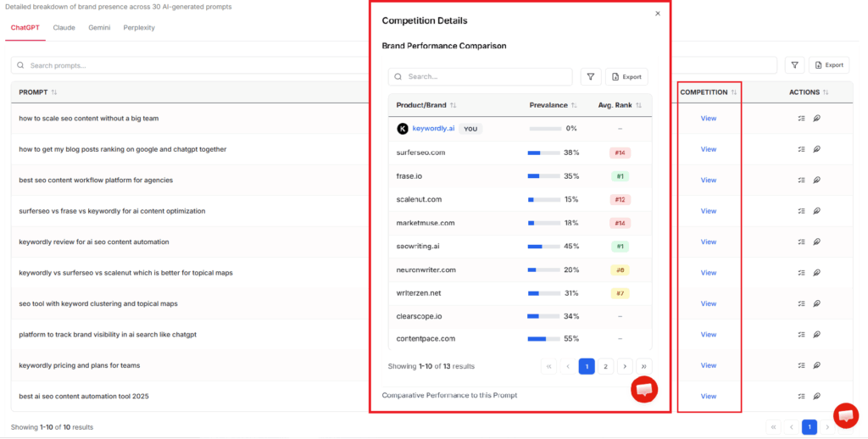This screenshot has height=439, width=868.
Task: Click checklist icon for 'keyword clustering' row
Action: point(802,303)
